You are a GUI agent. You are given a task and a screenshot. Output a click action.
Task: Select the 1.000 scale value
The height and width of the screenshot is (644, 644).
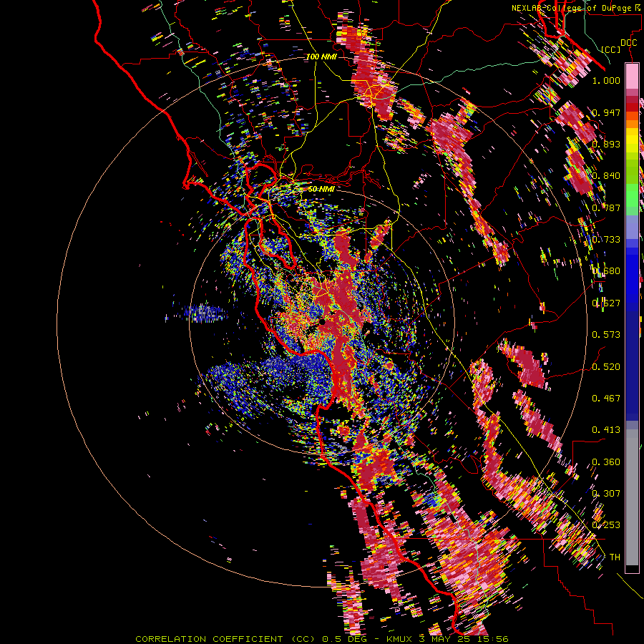click(x=606, y=80)
